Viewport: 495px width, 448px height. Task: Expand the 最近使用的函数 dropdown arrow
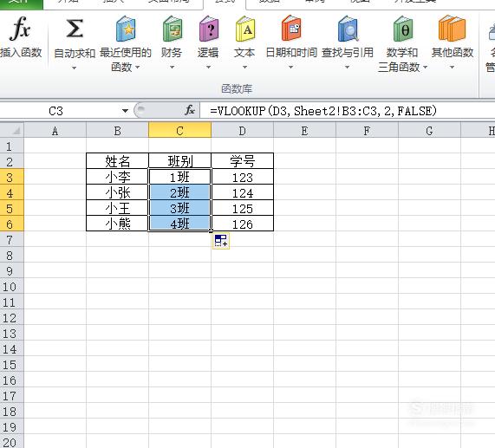tap(137, 68)
